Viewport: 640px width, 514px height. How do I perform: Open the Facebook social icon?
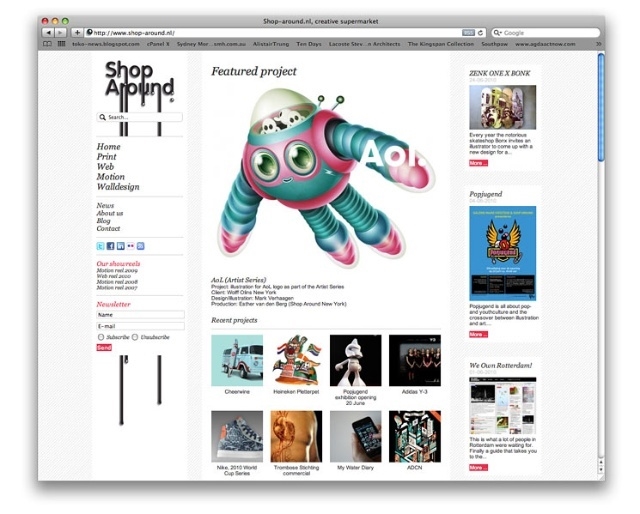111,246
